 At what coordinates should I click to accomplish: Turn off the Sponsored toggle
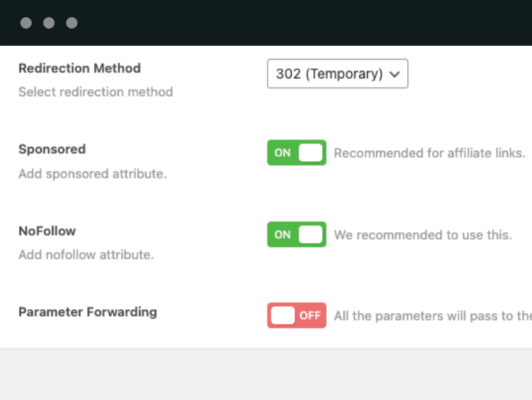click(296, 153)
